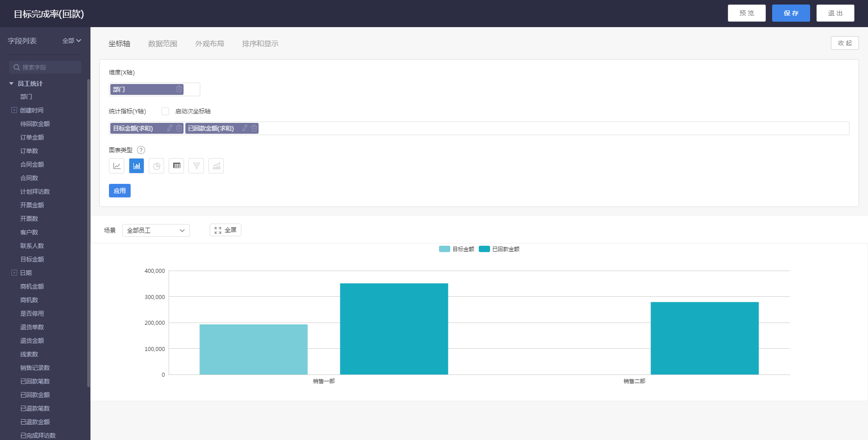868x440 pixels.
Task: Select the pie chart type icon
Action: coord(156,166)
